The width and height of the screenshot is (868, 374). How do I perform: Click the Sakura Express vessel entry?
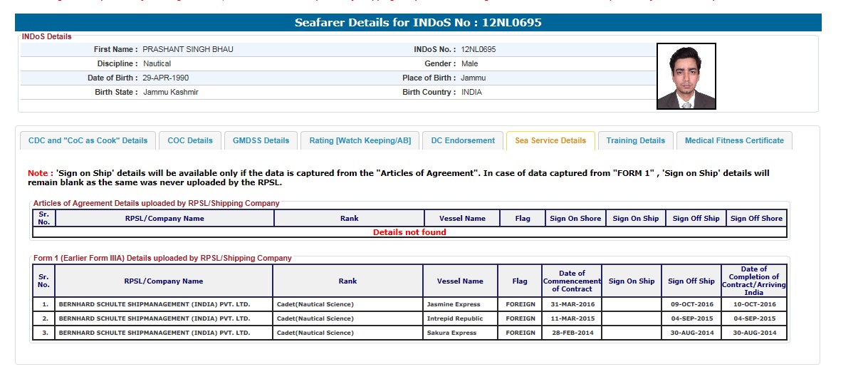click(451, 333)
